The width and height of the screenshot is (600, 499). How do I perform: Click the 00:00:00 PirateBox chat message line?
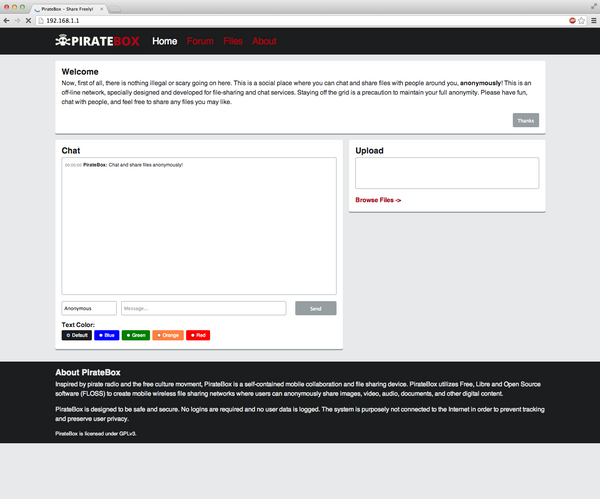coord(124,165)
